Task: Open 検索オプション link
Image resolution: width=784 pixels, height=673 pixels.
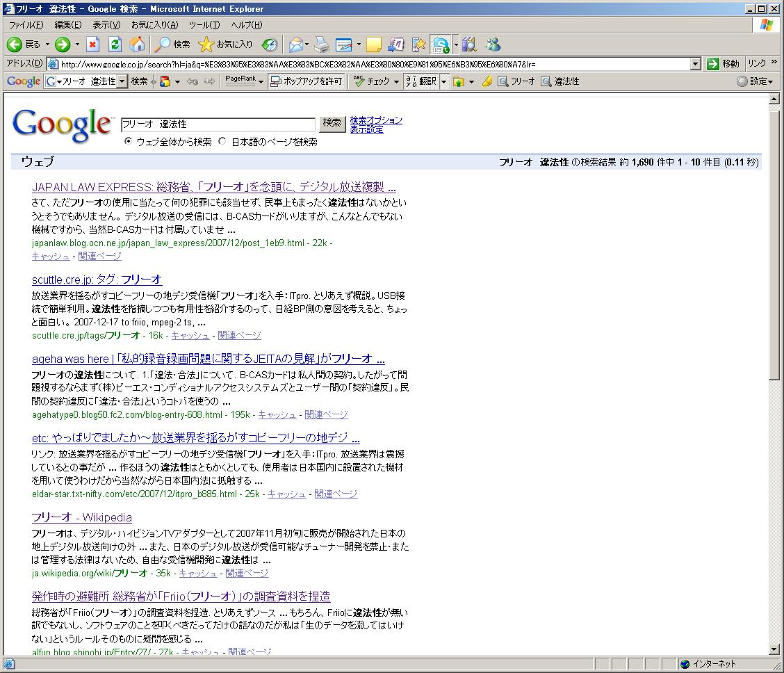Action: 376,120
